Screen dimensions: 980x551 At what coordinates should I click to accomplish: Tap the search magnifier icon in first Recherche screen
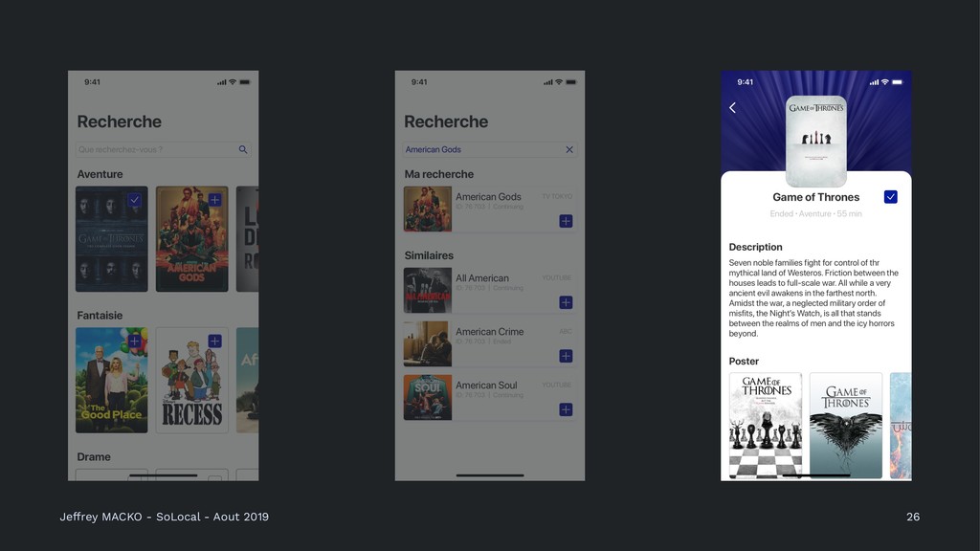tap(242, 149)
